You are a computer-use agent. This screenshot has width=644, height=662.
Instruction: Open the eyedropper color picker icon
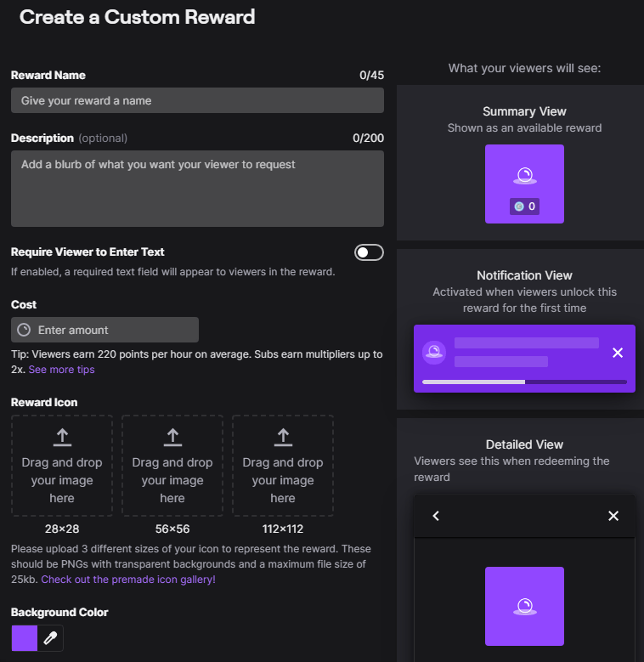(50, 638)
